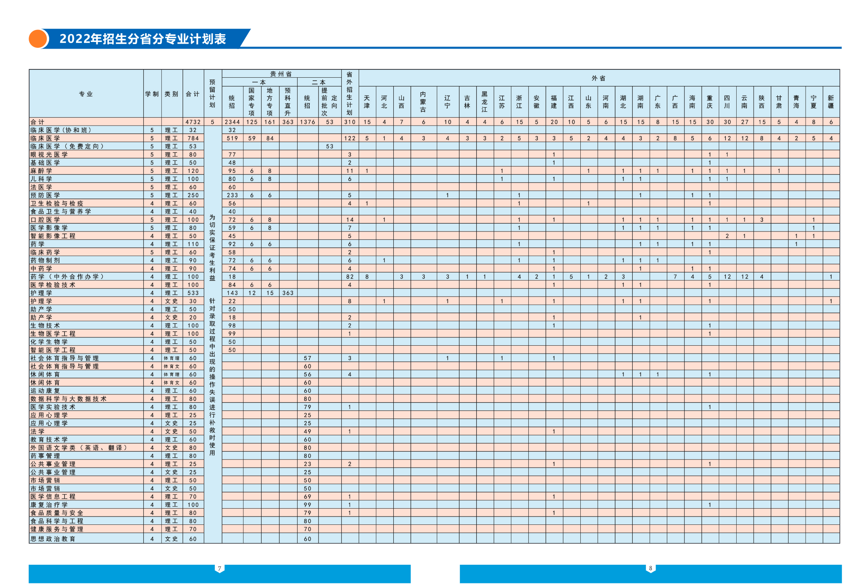Click the 学制 column header
The height and width of the screenshot is (588, 868).
tap(152, 94)
